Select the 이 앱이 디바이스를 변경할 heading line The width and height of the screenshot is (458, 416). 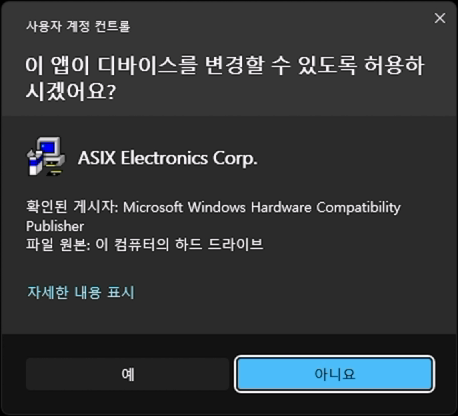pyautogui.click(x=225, y=65)
